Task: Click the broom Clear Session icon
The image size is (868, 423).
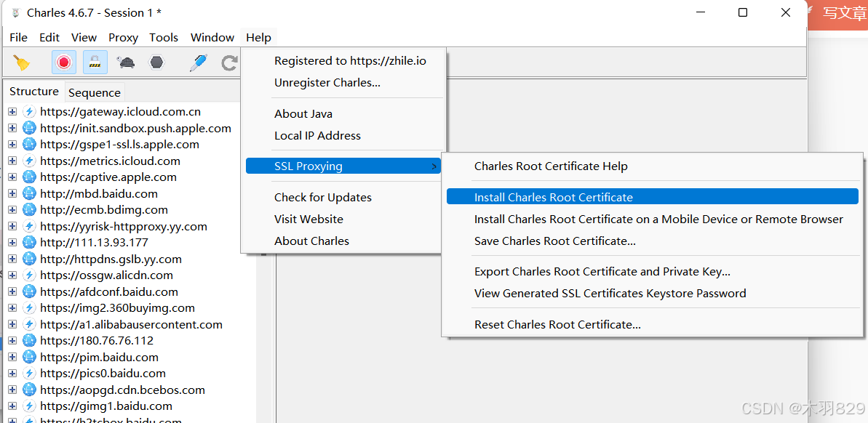Action: (x=22, y=63)
